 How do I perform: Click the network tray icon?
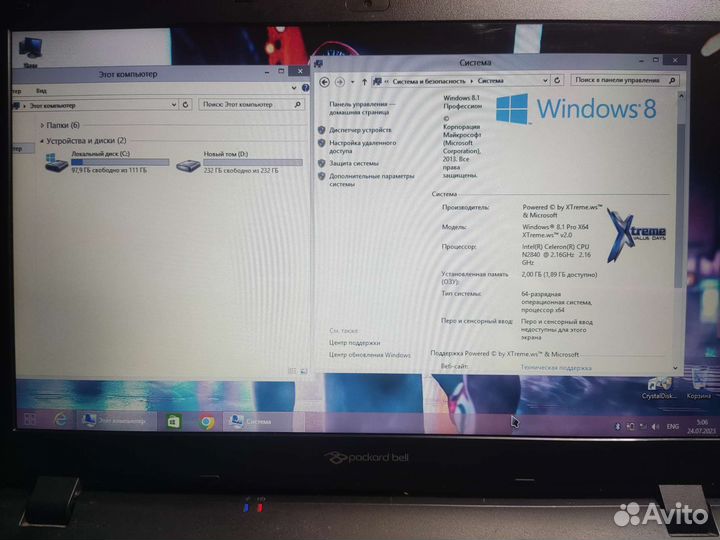643,427
